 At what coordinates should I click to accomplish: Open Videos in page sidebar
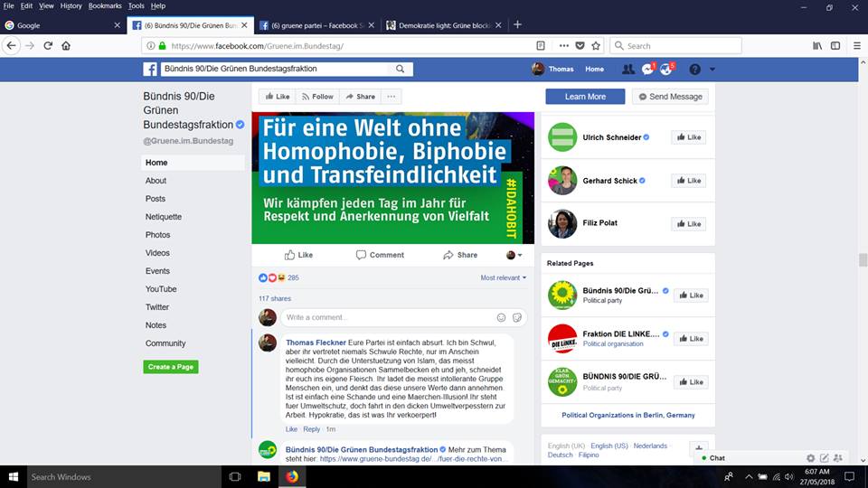157,253
